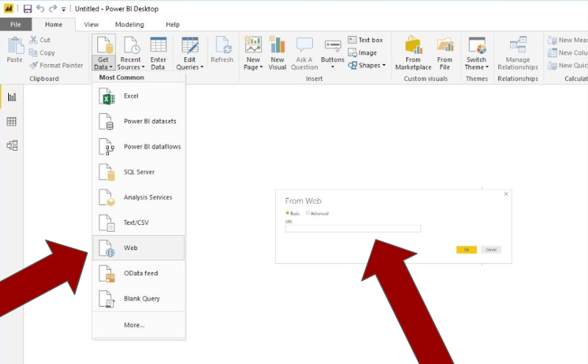Switch to the View ribbon tab
The image size is (588, 364).
click(x=91, y=24)
